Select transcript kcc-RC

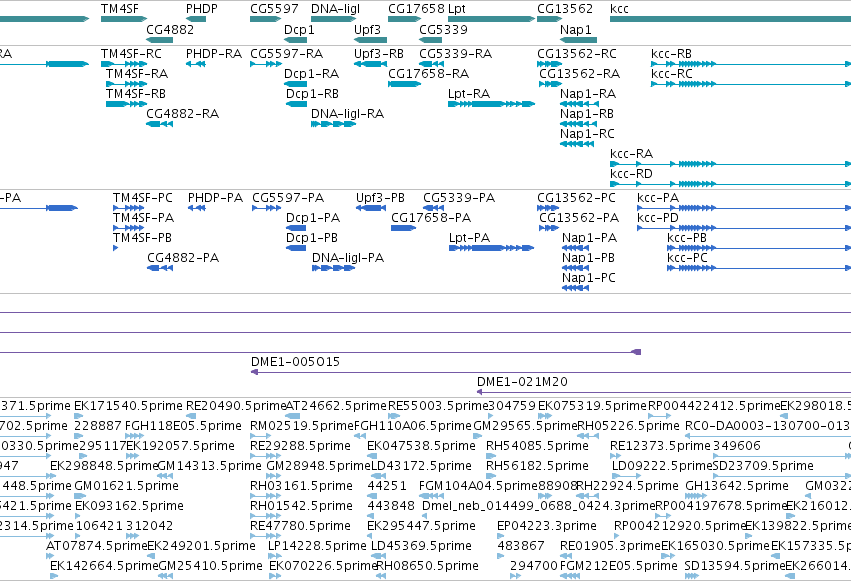751,84
